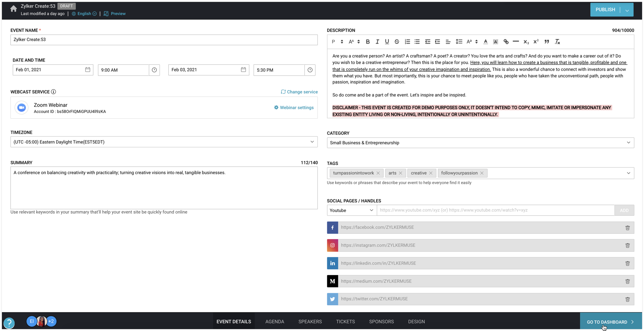Remove the 'arts' tag

tap(400, 173)
